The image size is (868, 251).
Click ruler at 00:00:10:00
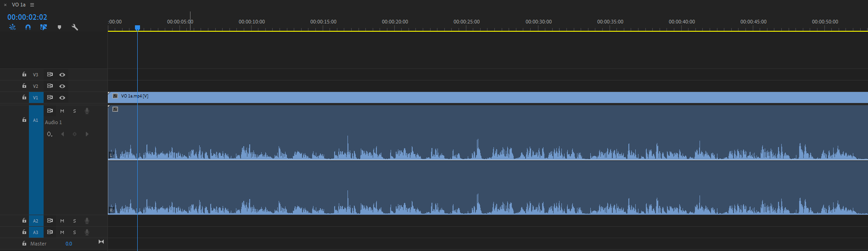pos(252,22)
